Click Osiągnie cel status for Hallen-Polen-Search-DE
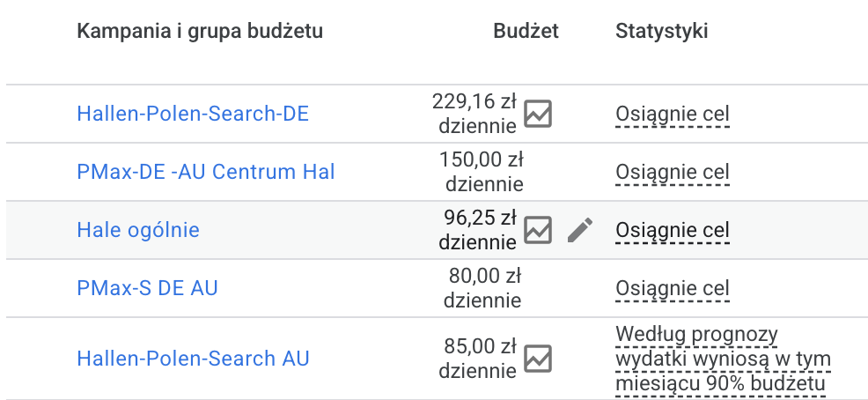The height and width of the screenshot is (400, 868). tap(673, 115)
